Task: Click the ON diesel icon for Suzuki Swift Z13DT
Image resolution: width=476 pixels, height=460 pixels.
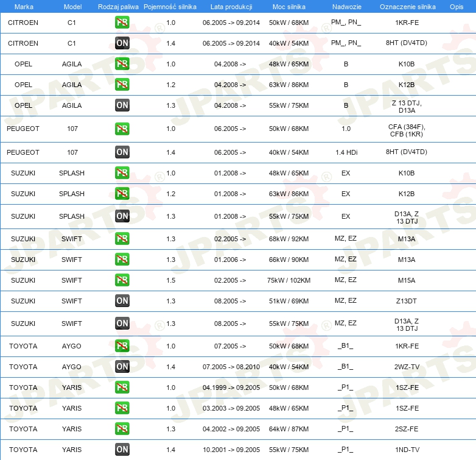Action: (122, 301)
